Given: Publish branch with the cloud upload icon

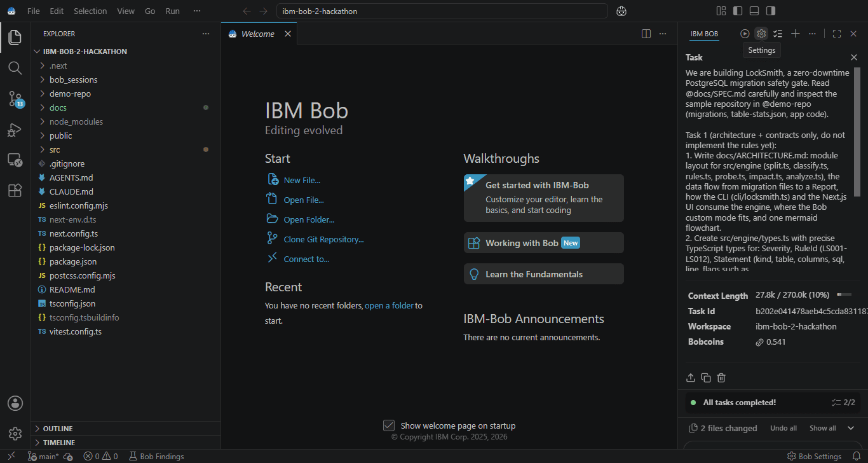Looking at the screenshot, I should click(68, 456).
